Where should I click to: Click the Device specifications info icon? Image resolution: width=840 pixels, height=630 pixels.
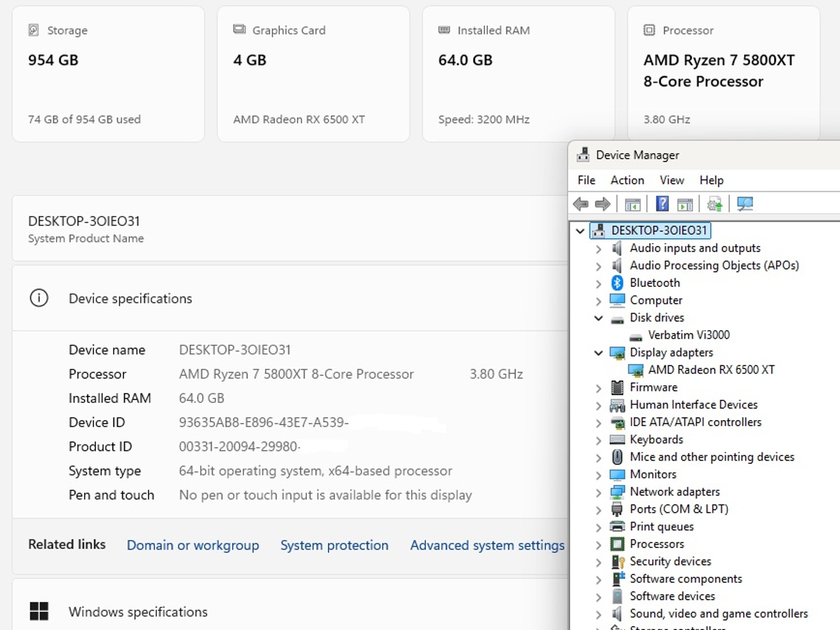[39, 298]
